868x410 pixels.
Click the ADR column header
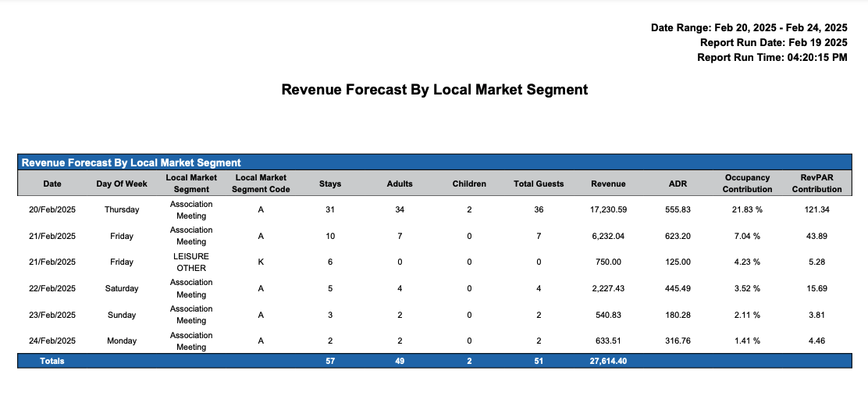pyautogui.click(x=678, y=184)
